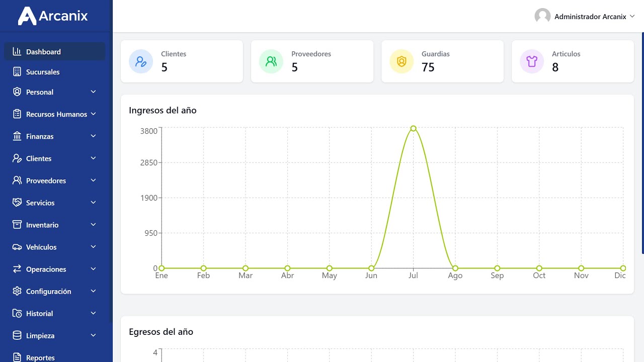Click the page vertical scrollbar
Screen dimensions: 644x362
[642, 151]
